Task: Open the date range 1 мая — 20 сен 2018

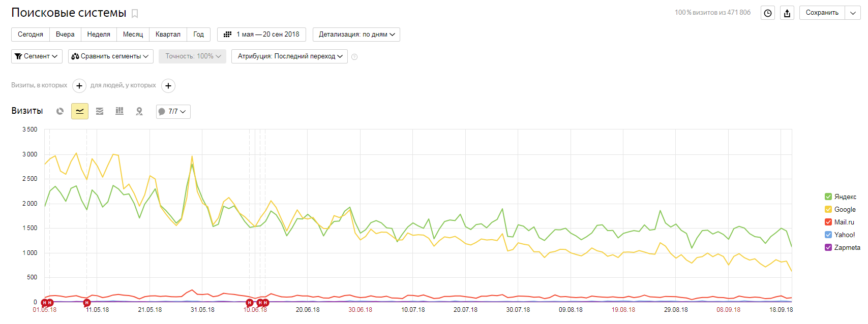Action: pyautogui.click(x=261, y=35)
